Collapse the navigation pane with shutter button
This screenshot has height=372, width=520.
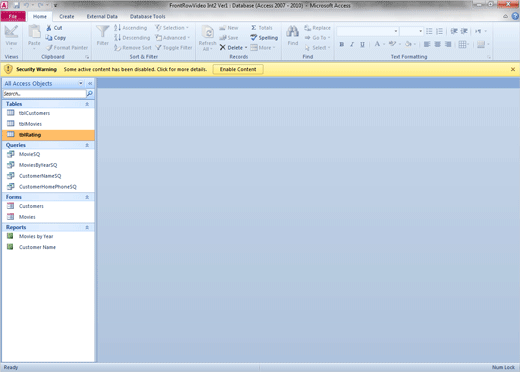pyautogui.click(x=90, y=83)
